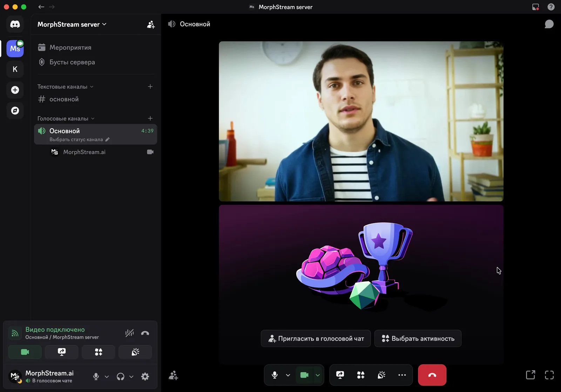Collapse Текстовые каналы category
561x392 pixels.
pos(65,87)
